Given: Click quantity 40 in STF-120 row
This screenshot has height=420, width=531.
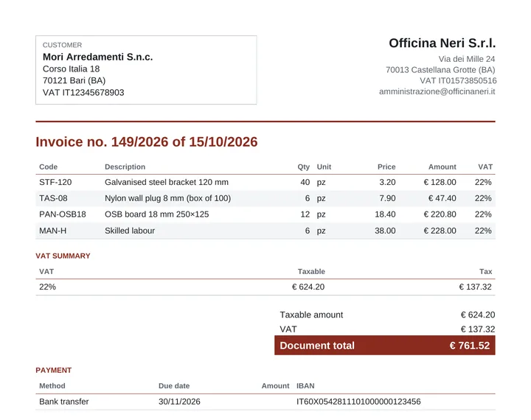Looking at the screenshot, I should tap(305, 182).
